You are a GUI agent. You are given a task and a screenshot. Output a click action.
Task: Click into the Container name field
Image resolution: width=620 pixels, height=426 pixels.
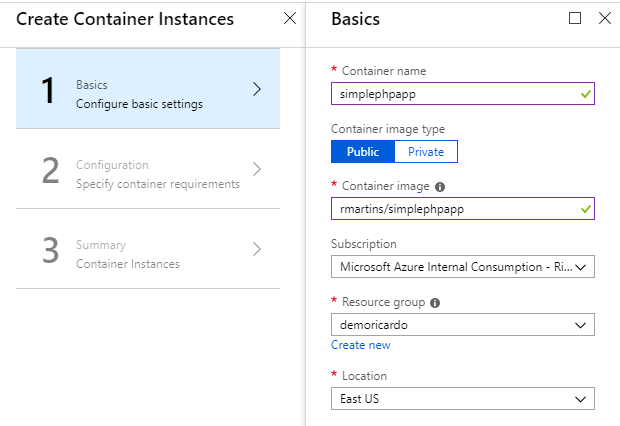pos(463,94)
